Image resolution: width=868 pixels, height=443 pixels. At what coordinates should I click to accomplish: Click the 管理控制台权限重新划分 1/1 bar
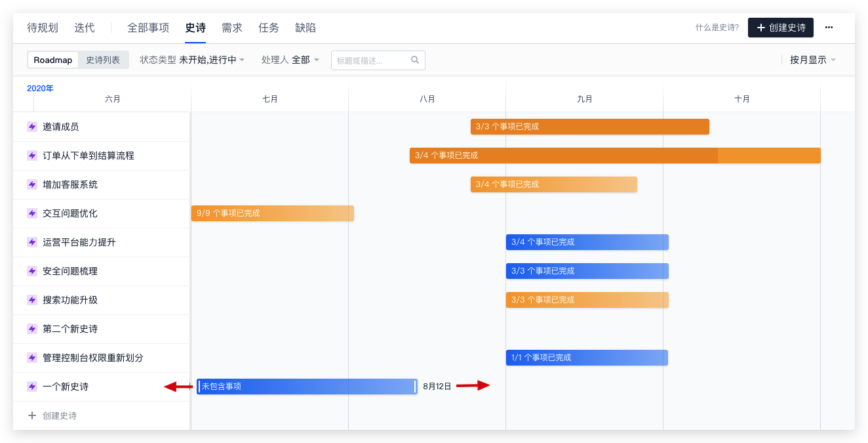[x=587, y=358]
